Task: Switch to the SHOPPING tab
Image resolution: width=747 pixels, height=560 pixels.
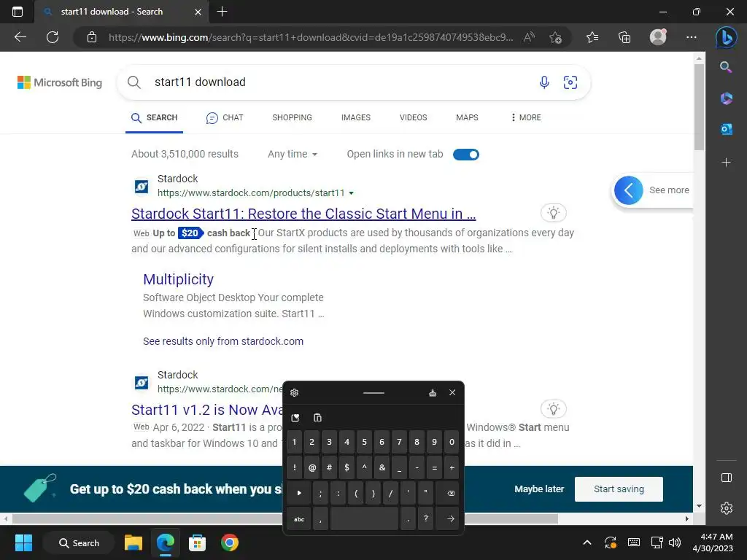Action: point(292,117)
